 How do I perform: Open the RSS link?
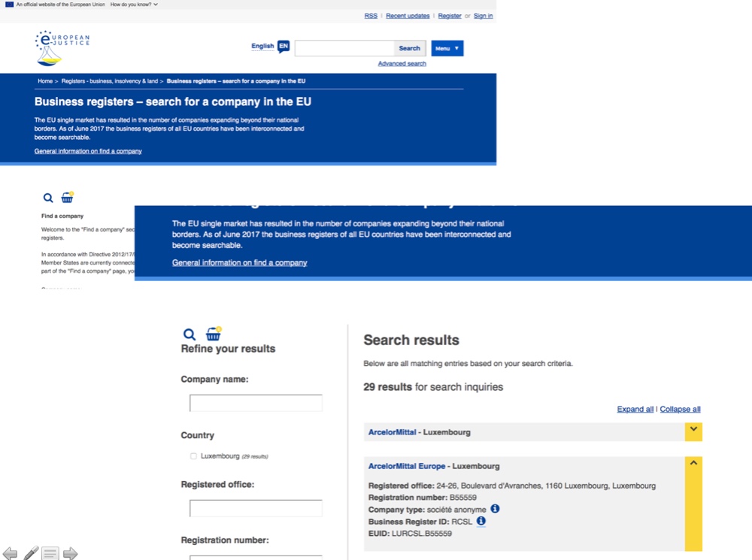click(371, 16)
